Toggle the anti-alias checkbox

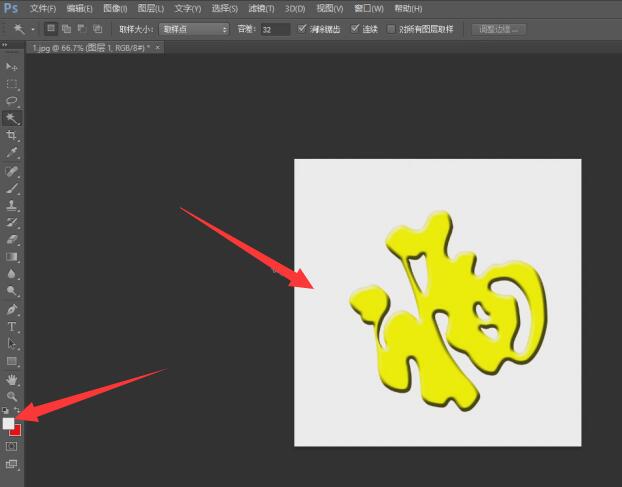301,29
